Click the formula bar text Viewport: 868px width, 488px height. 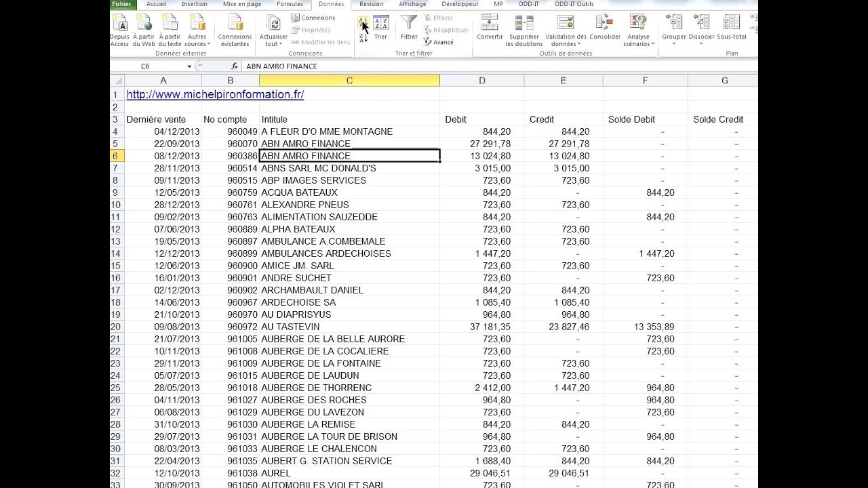click(x=281, y=66)
